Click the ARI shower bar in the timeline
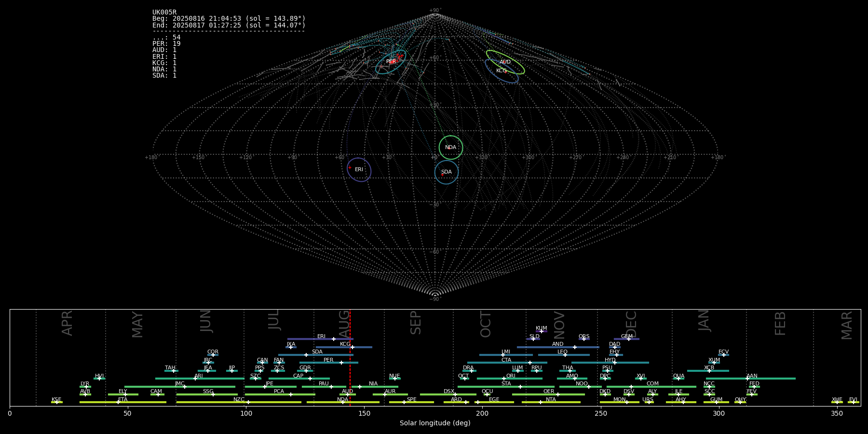The height and width of the screenshot is (434, 868). click(200, 379)
